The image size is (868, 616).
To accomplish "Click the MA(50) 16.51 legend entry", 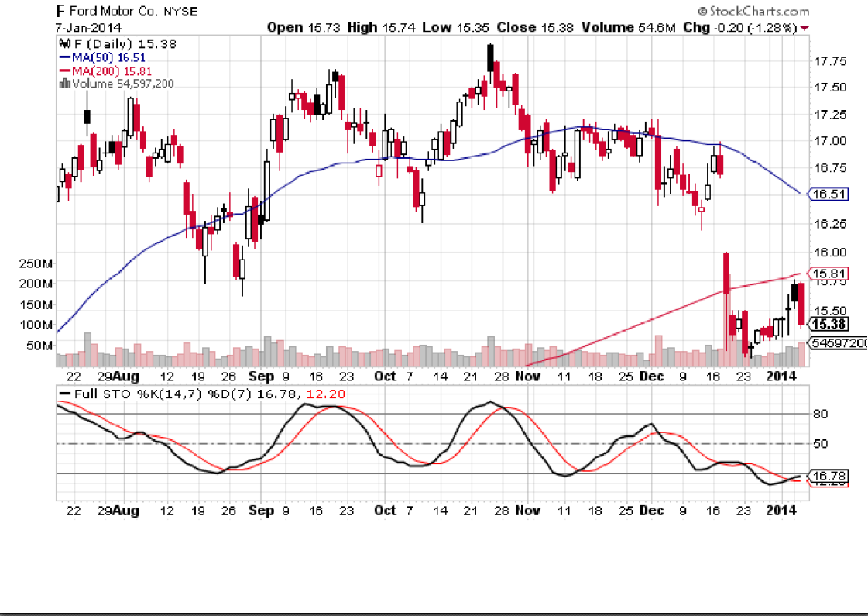I will coord(109,57).
